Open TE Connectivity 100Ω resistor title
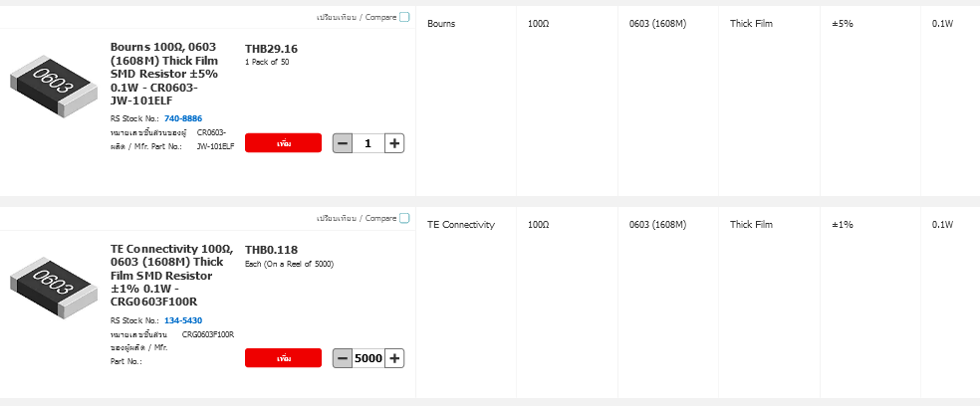This screenshot has height=406, width=980. [x=171, y=275]
